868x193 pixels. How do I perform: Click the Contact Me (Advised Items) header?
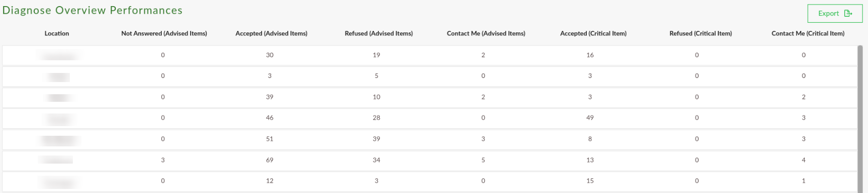(x=486, y=33)
